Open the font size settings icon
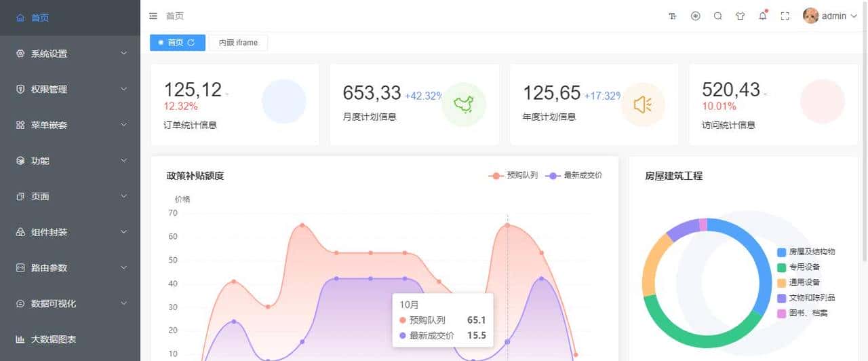Screen dimensions: 868x361 [x=673, y=16]
